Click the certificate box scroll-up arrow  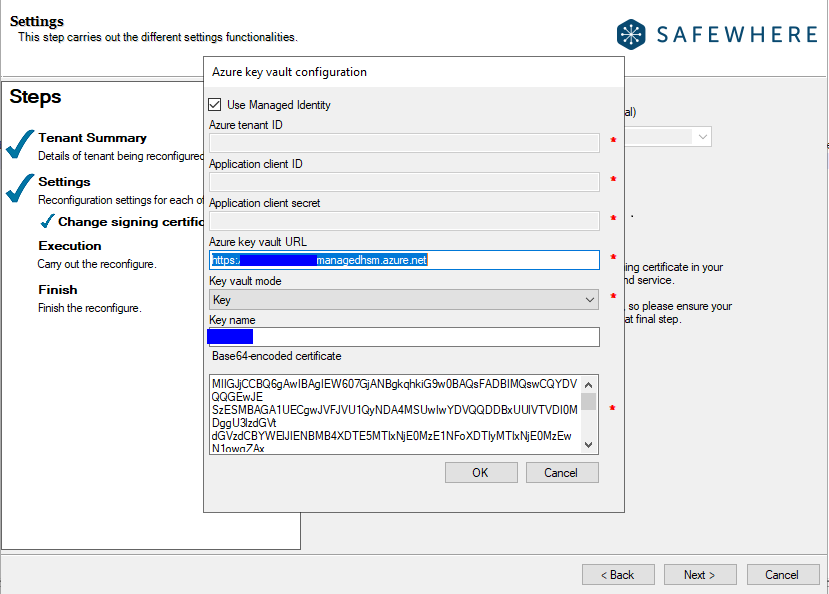(x=589, y=383)
